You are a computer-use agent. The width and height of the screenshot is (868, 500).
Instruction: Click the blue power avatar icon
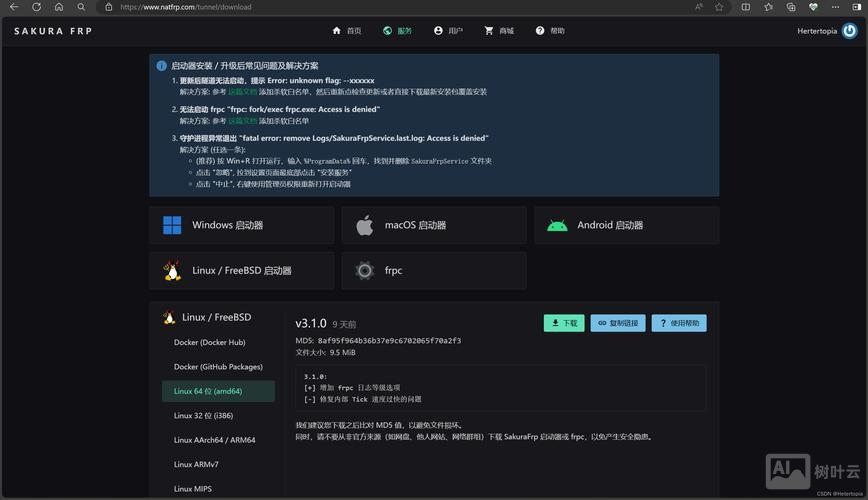coord(849,31)
